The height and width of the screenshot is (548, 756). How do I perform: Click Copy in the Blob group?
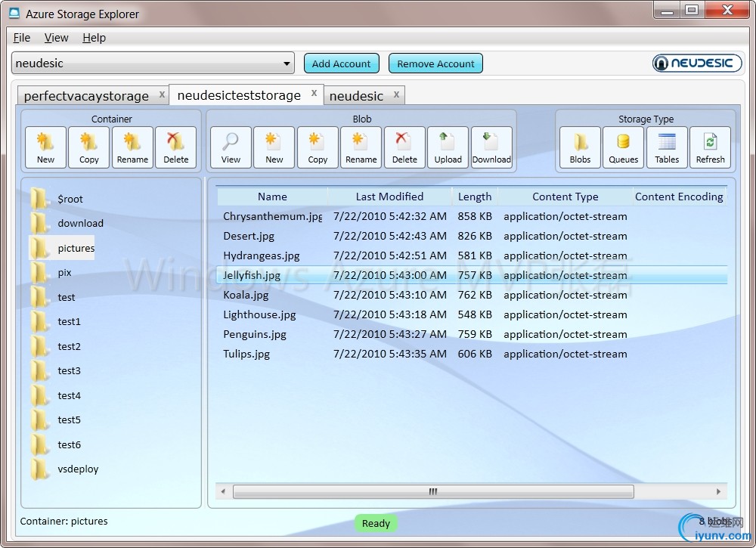pos(318,147)
